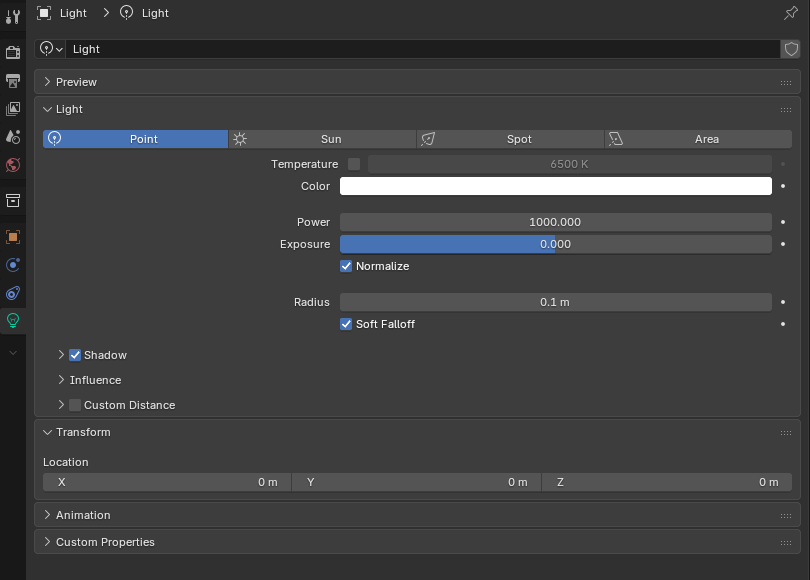
Task: Uncheck the Shadow checkbox
Action: (75, 355)
